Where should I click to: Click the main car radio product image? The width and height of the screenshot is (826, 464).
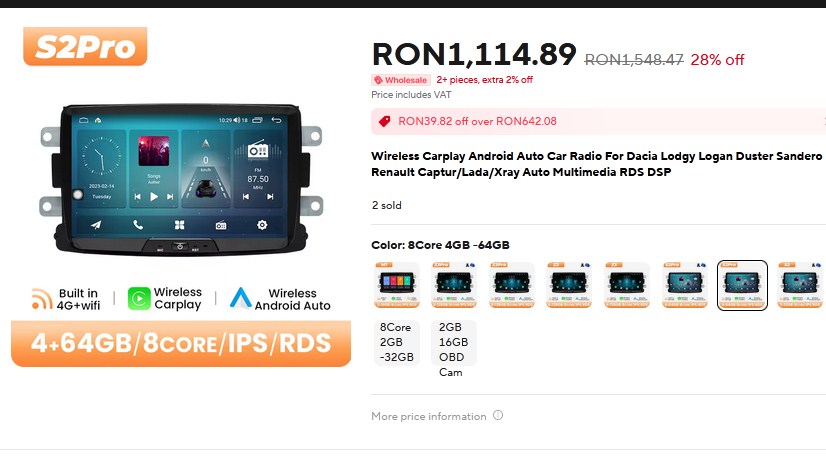181,180
